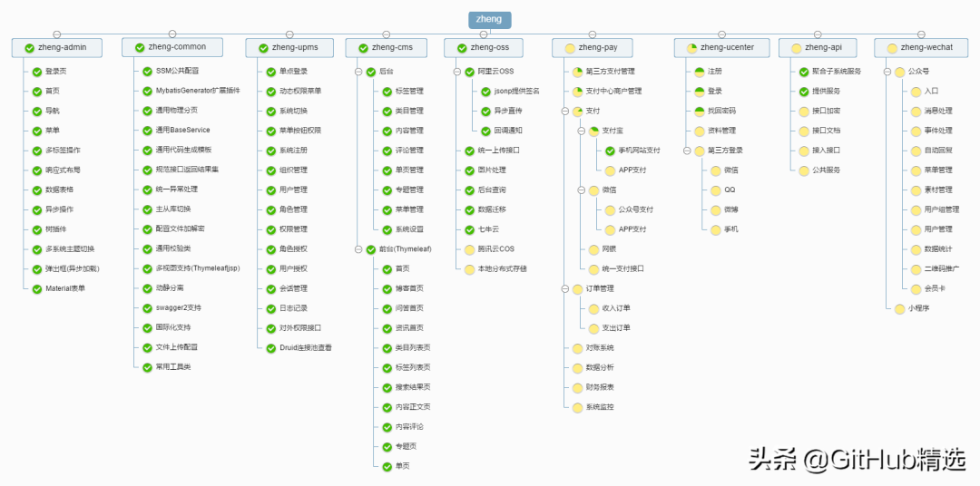The width and height of the screenshot is (980, 486).
Task: Collapse the 阿里云OSS branch
Action: point(457,72)
